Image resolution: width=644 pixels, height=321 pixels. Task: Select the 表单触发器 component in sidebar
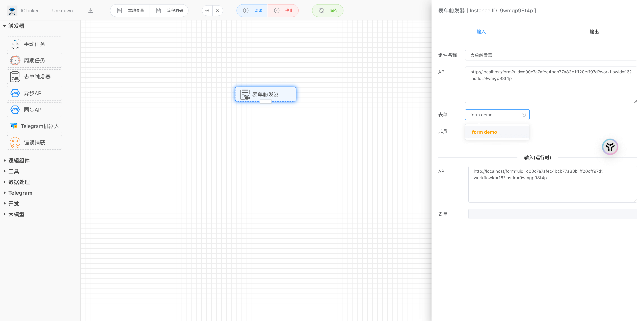[x=34, y=77]
